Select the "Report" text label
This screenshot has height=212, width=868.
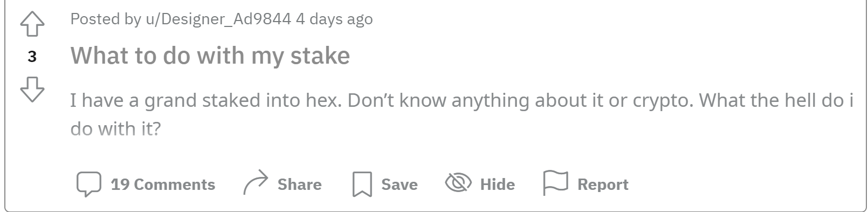pyautogui.click(x=603, y=184)
